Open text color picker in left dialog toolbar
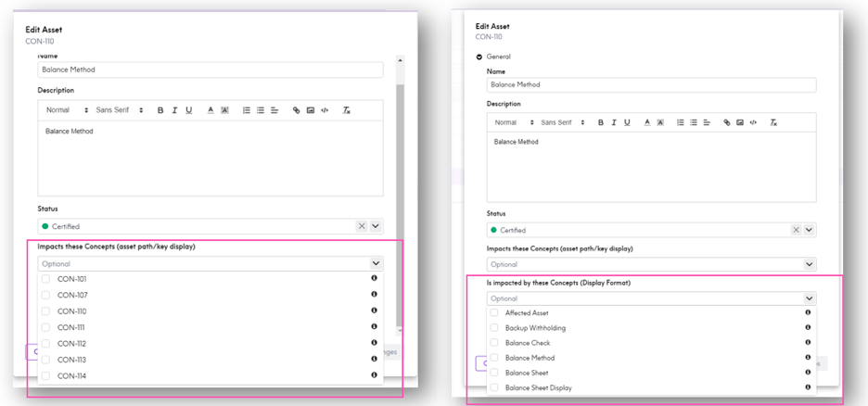The image size is (868, 406). click(x=211, y=110)
